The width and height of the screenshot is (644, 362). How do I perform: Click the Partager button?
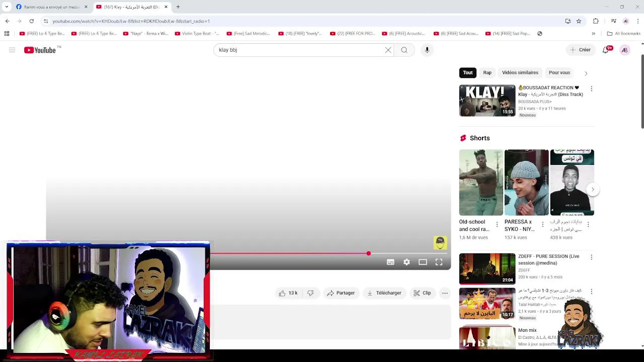pos(341,293)
